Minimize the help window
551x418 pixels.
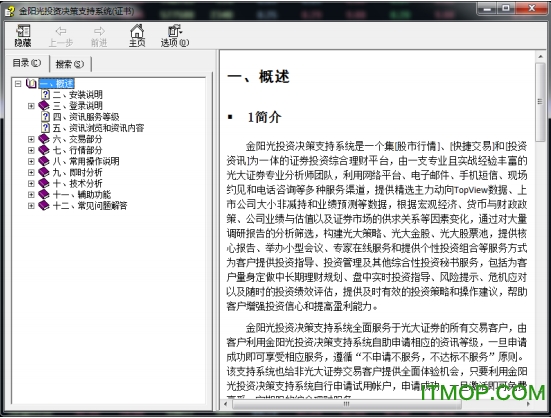487,8
